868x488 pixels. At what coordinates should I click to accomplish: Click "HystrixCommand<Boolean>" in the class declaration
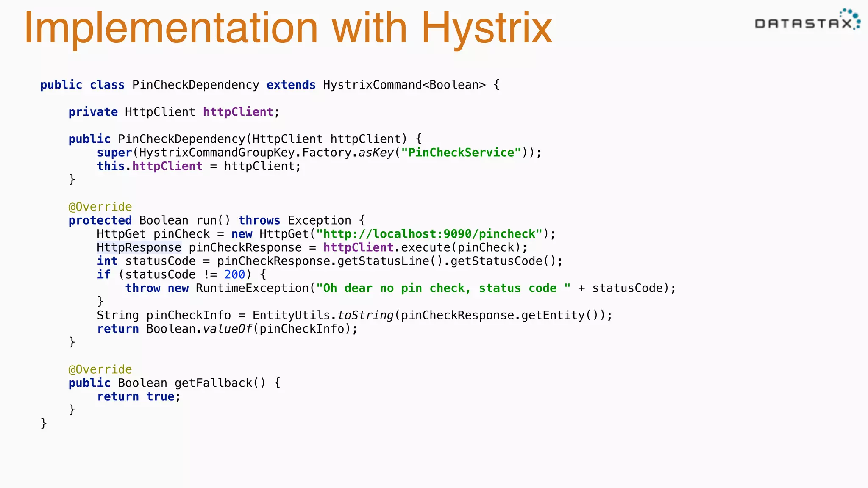(x=404, y=85)
